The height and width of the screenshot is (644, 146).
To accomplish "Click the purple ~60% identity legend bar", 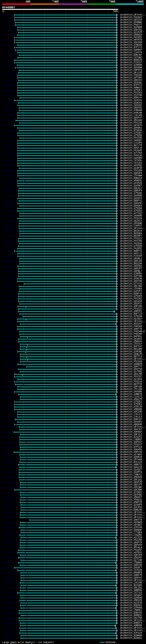I will [x=73, y=4].
